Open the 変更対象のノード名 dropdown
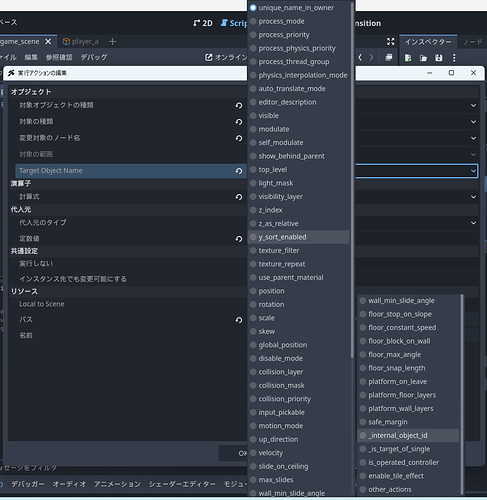The width and height of the screenshot is (487, 500). click(473, 138)
